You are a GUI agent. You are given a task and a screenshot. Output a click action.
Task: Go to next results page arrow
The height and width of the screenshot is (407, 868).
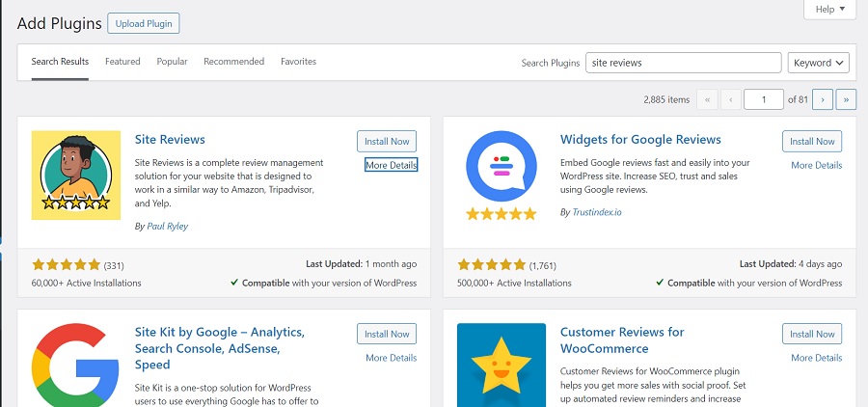pos(824,99)
